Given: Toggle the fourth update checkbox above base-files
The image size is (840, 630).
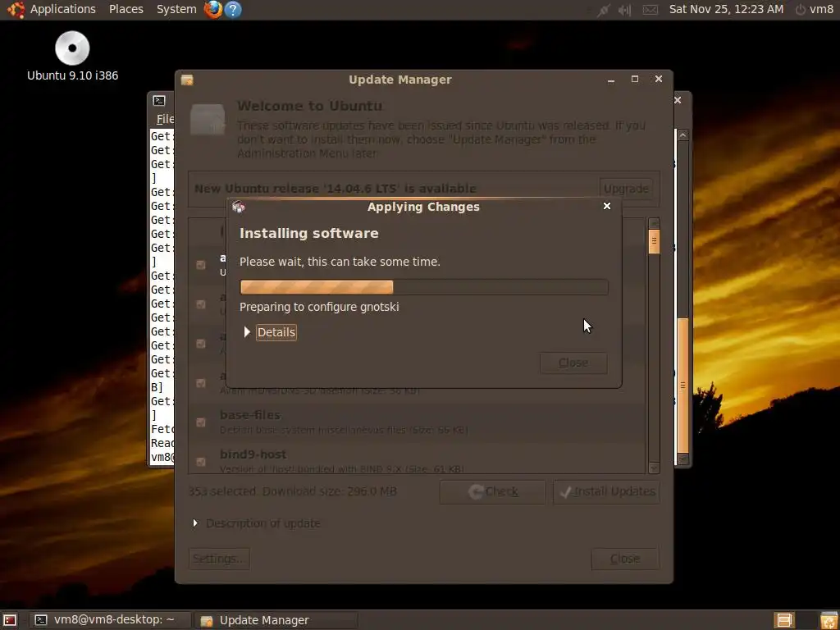Looking at the screenshot, I should [x=201, y=383].
